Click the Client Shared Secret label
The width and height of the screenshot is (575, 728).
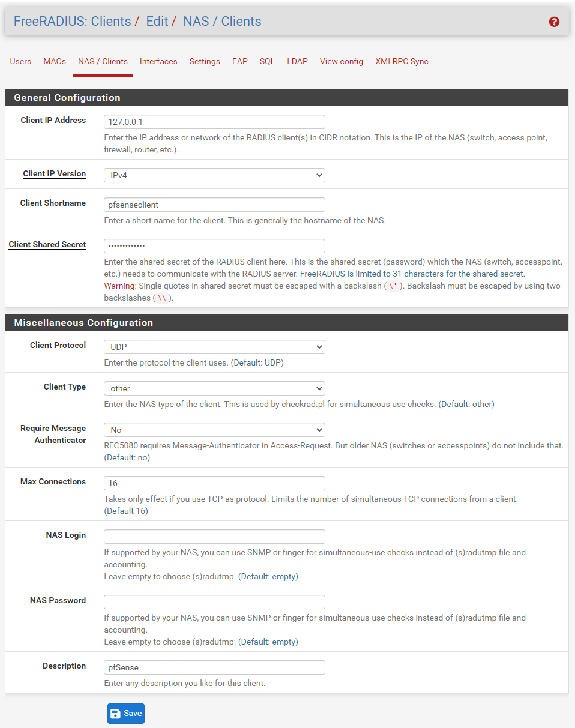click(x=47, y=244)
